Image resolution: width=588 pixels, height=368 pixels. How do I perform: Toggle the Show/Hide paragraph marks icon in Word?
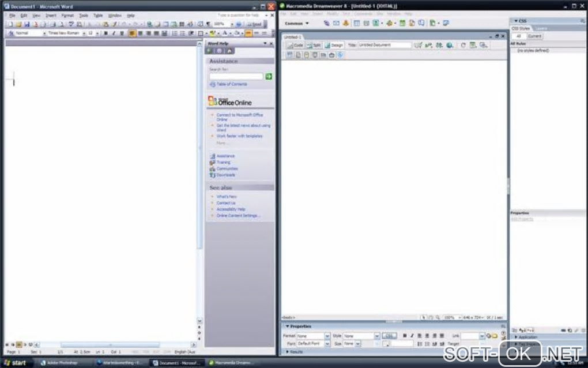click(208, 24)
